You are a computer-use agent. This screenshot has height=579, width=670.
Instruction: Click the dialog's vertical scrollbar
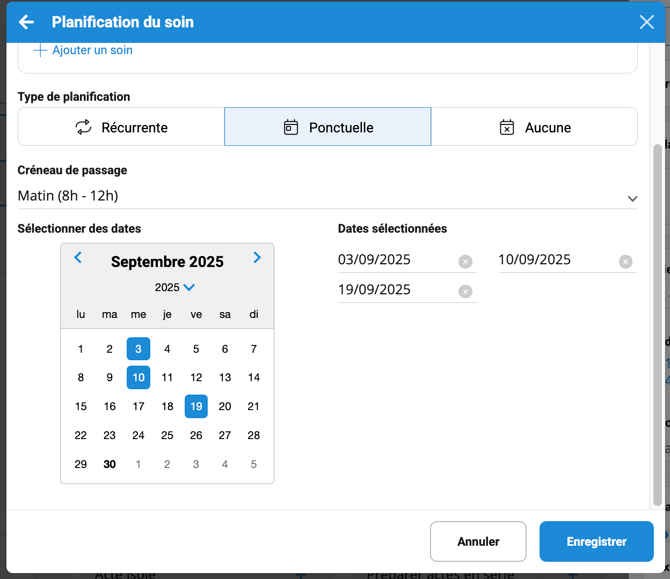pos(657,320)
